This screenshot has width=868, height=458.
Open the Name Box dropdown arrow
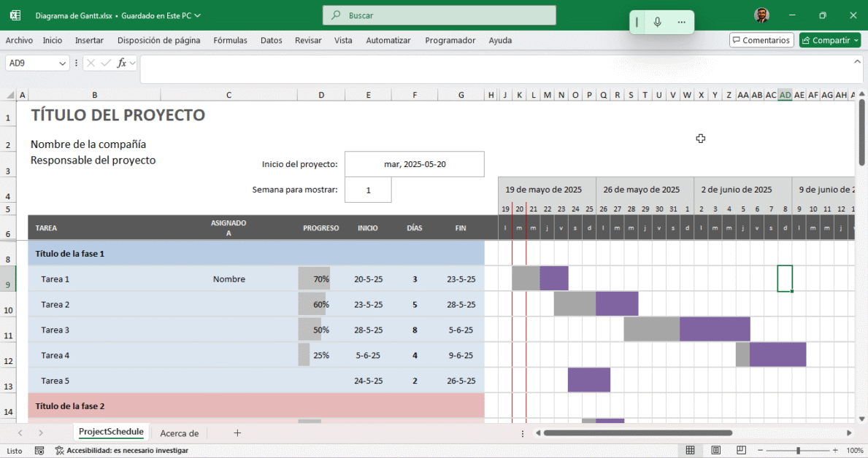click(x=61, y=63)
